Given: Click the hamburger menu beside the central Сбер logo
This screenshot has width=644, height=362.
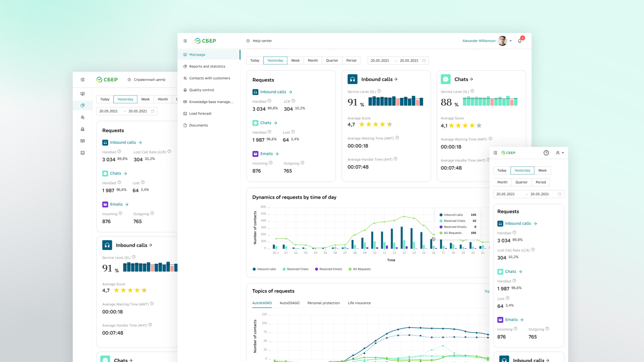Looking at the screenshot, I should click(x=185, y=41).
